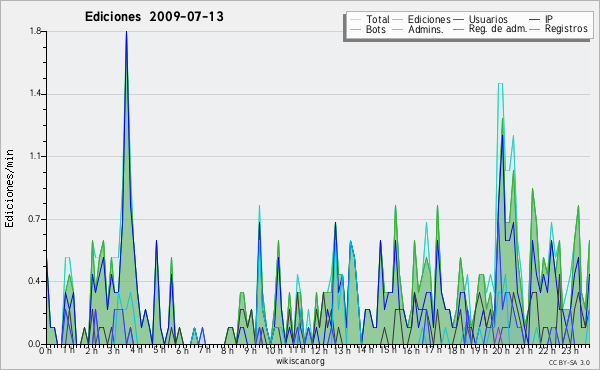Click the 'CC BY-SA 3.0' license text
This screenshot has width=600, height=370.
click(569, 363)
